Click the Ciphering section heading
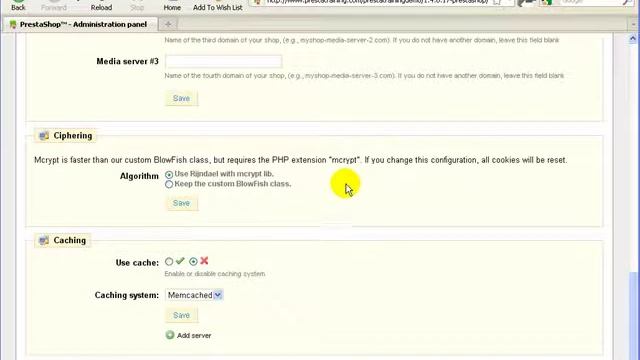Screen dimensions: 640x360 click(x=73, y=136)
